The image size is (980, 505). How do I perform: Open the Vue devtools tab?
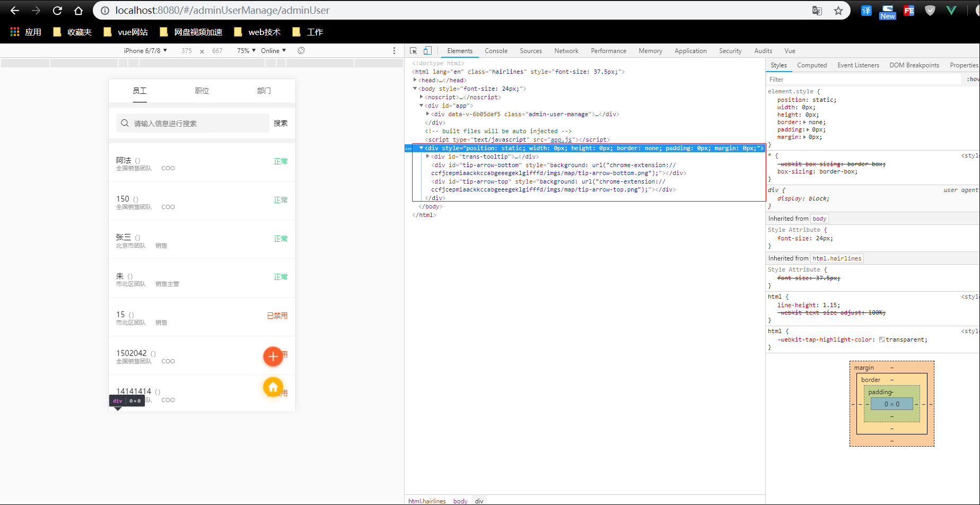pyautogui.click(x=790, y=51)
